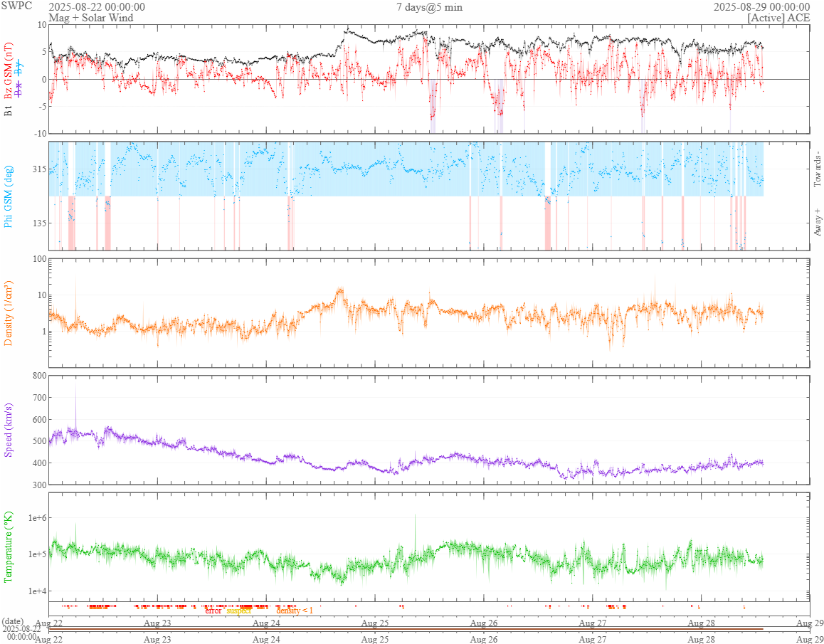Click the end time 2025-08-29 00:00:00

point(761,7)
